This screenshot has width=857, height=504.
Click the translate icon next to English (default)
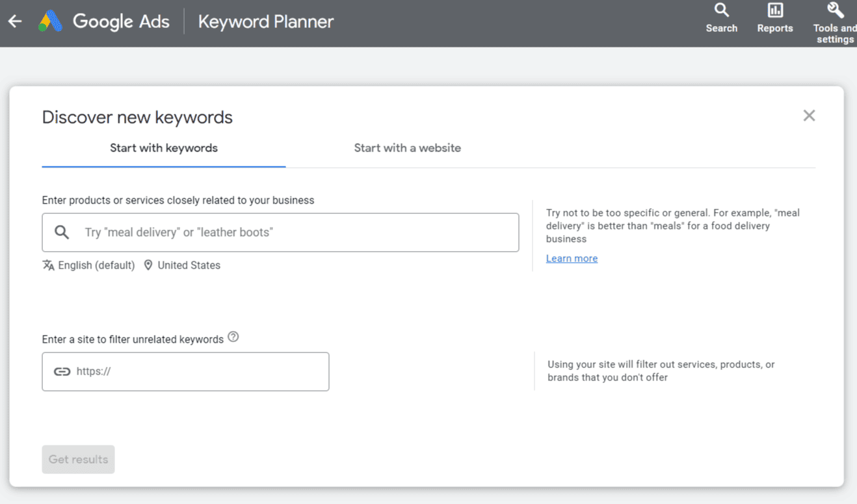click(48, 265)
